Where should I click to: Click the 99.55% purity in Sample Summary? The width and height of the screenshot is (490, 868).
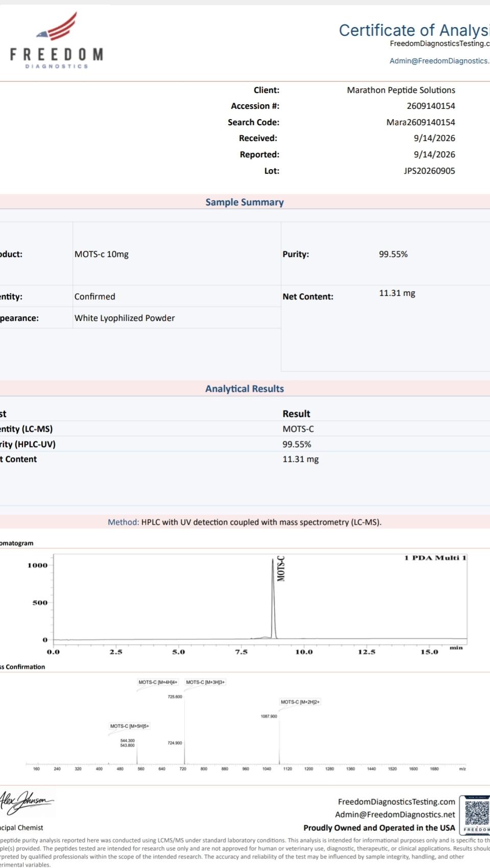(393, 254)
